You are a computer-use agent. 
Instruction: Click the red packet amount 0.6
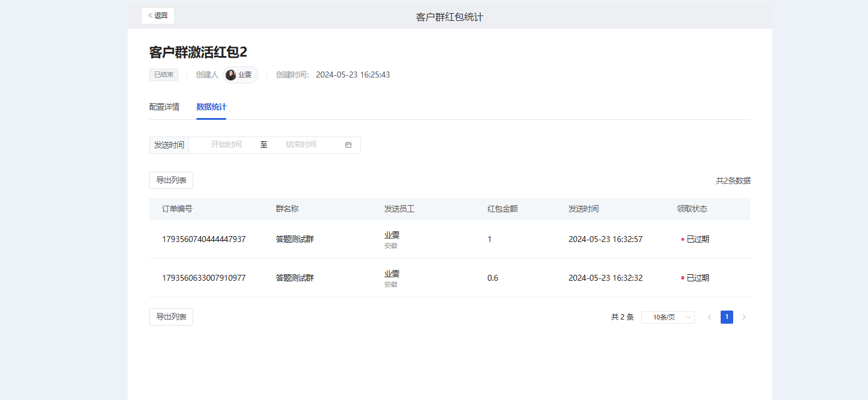[493, 278]
